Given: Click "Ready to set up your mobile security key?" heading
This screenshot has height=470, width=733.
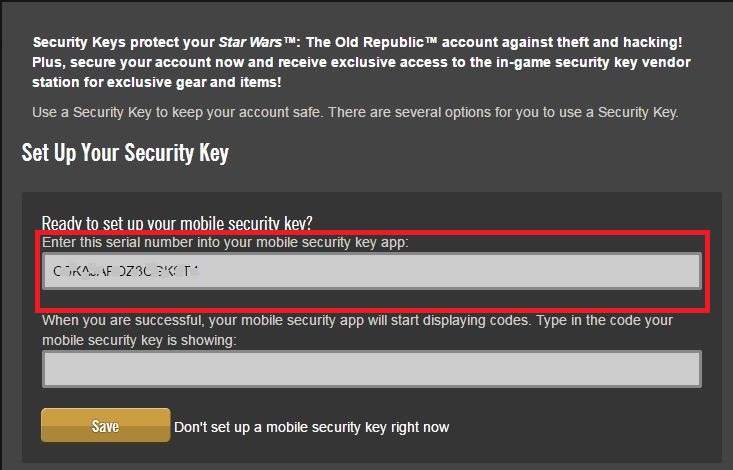Looking at the screenshot, I should (x=177, y=223).
